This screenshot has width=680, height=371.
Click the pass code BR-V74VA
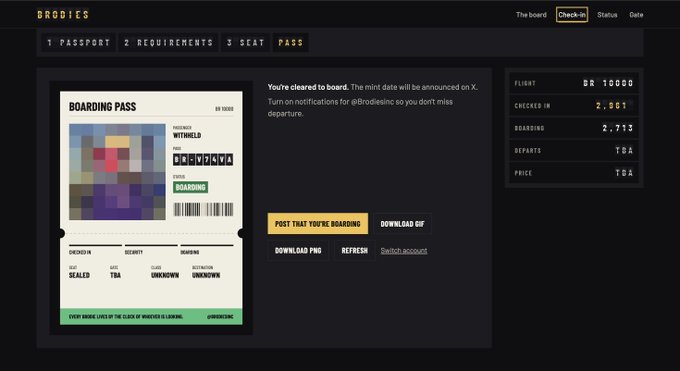click(x=203, y=160)
